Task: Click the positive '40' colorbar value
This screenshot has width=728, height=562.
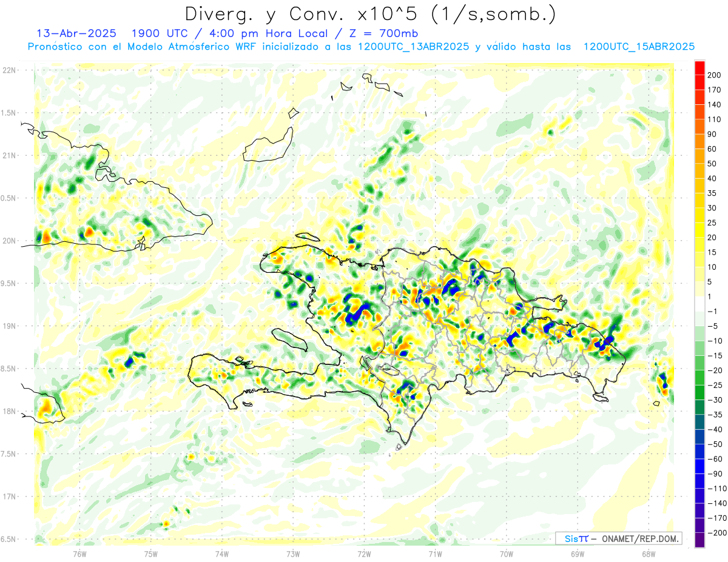Action: click(x=713, y=178)
